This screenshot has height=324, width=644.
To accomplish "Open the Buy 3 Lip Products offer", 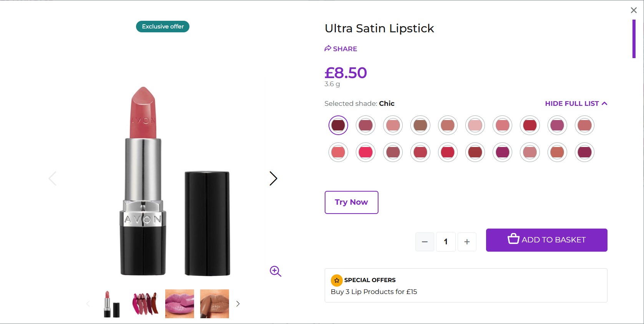I will 373,292.
